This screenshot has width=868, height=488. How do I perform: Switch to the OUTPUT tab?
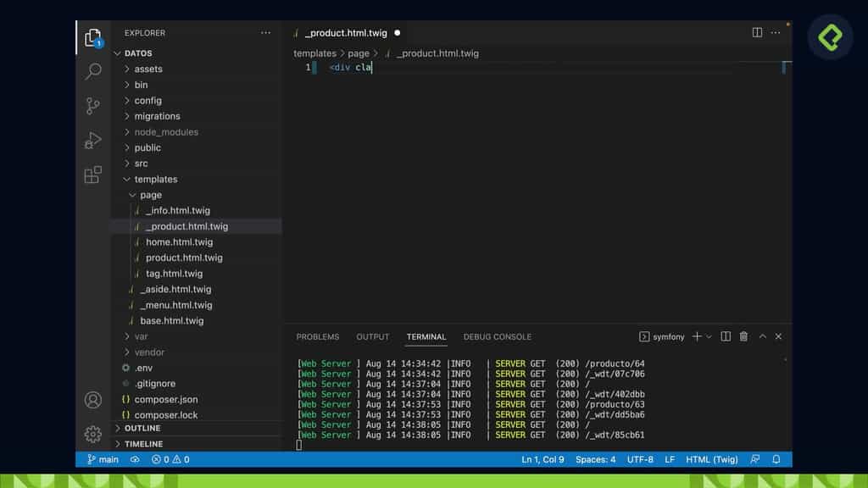tap(373, 336)
